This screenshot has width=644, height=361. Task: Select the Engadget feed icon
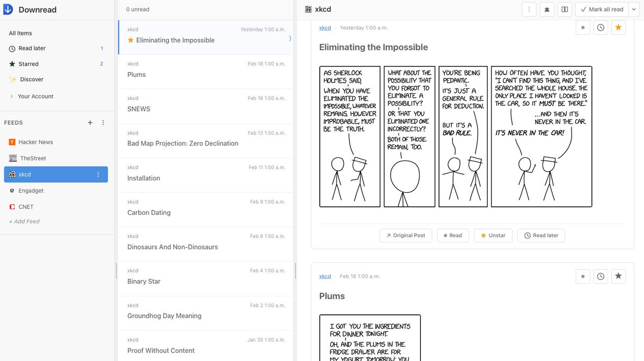click(12, 191)
